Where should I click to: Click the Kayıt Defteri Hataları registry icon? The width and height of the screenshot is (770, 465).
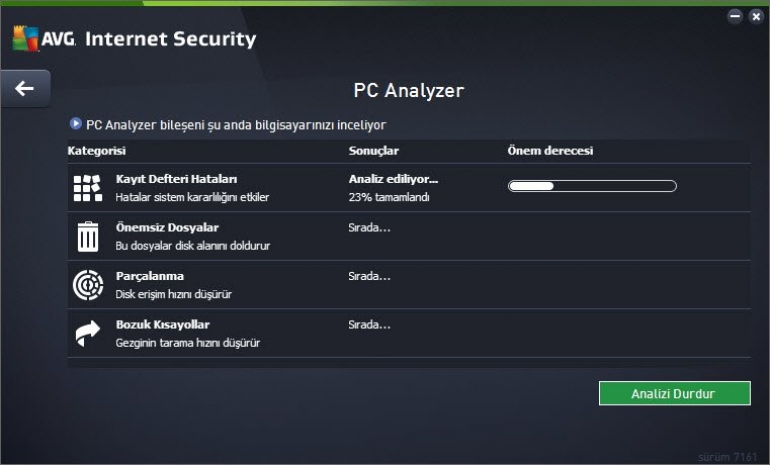click(x=88, y=188)
